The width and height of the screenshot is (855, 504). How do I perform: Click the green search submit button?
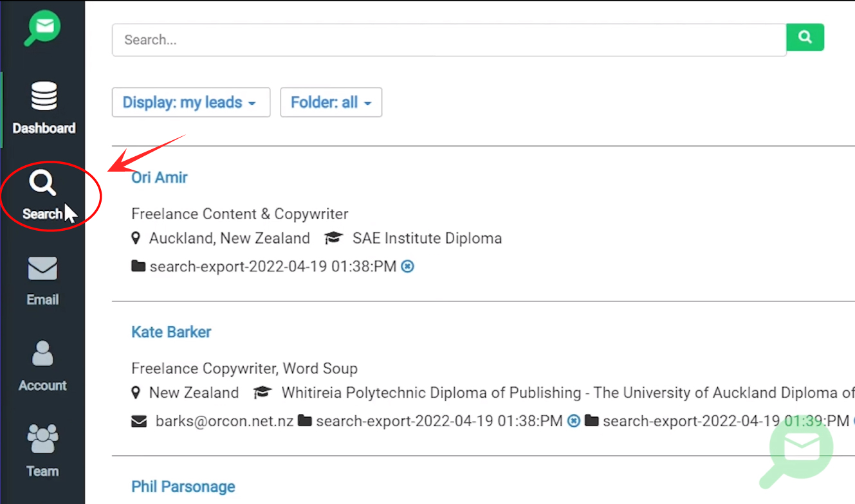[805, 37]
